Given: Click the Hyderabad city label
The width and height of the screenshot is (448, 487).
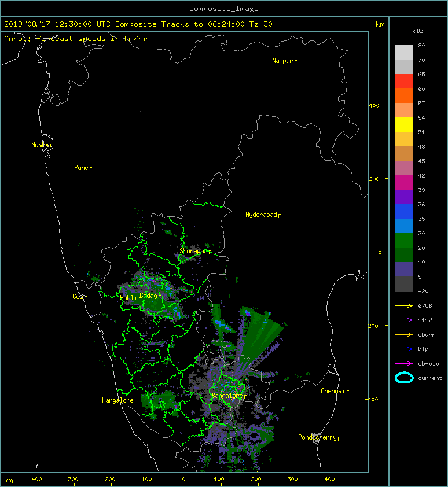Looking at the screenshot, I should coord(261,215).
